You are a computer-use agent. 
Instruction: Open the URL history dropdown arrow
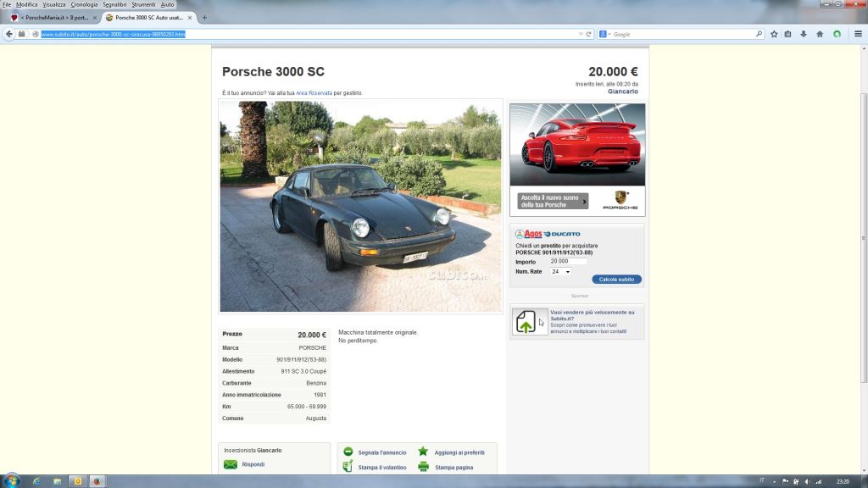pyautogui.click(x=581, y=34)
